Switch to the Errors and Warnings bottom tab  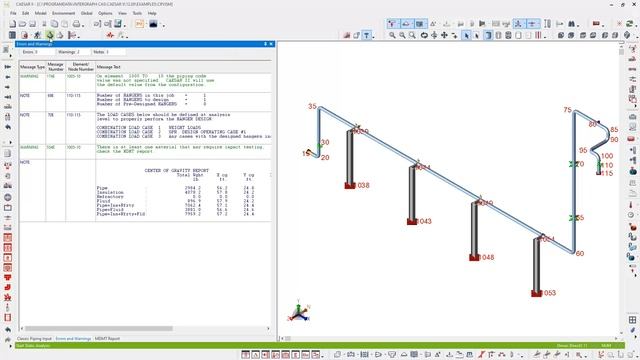(x=73, y=339)
